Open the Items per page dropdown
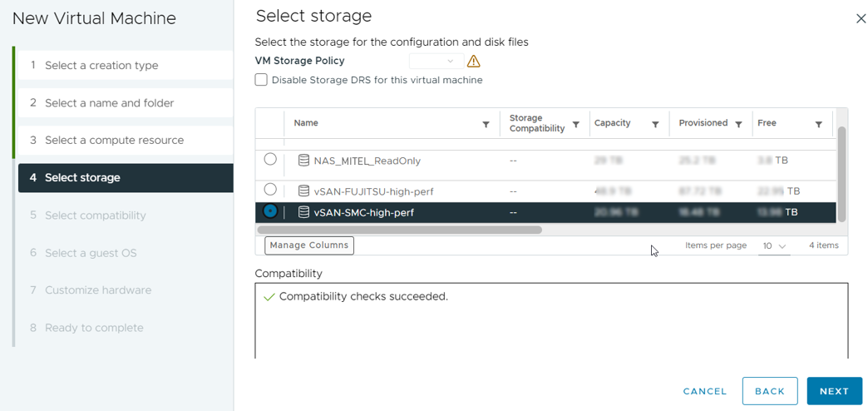868x411 pixels. [774, 246]
